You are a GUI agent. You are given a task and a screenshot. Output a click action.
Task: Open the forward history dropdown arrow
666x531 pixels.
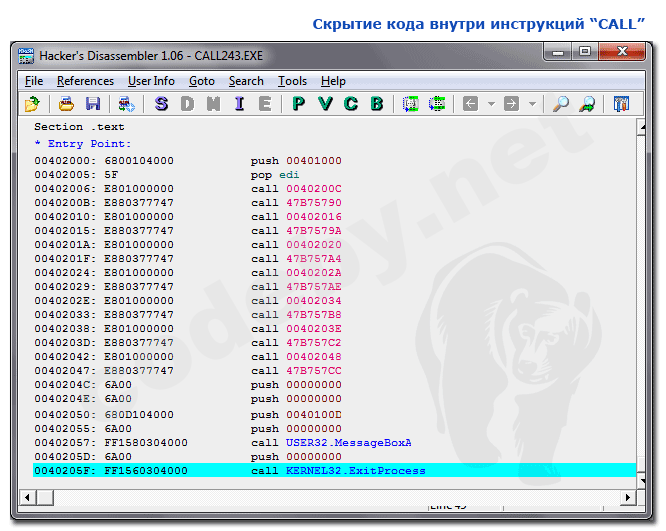532,104
